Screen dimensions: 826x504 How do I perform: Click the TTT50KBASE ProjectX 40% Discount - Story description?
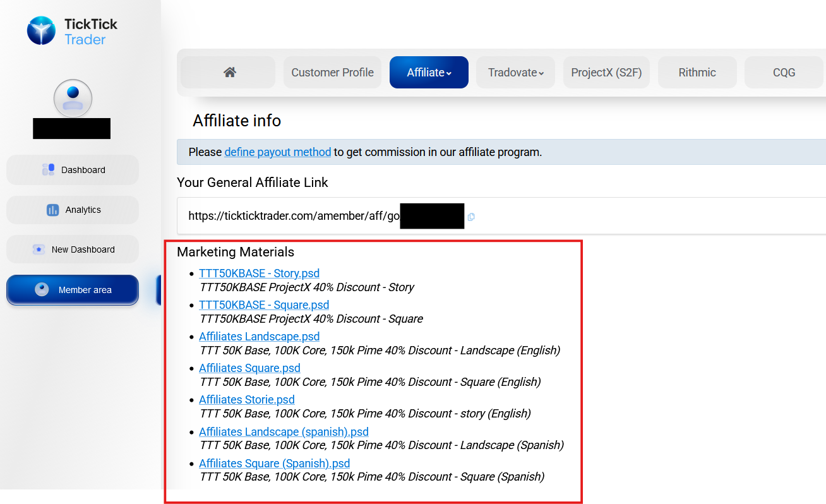tap(307, 287)
